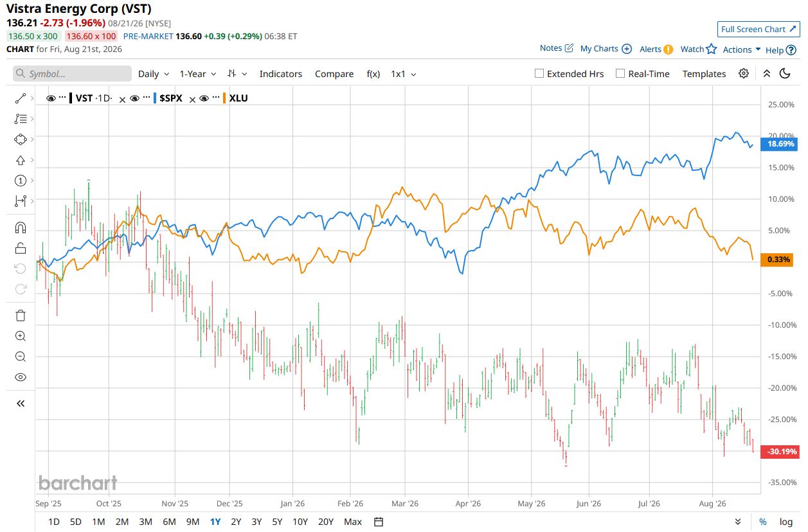Screen dimensions: 808x532
Task: Toggle the log scale button
Action: coord(786,522)
